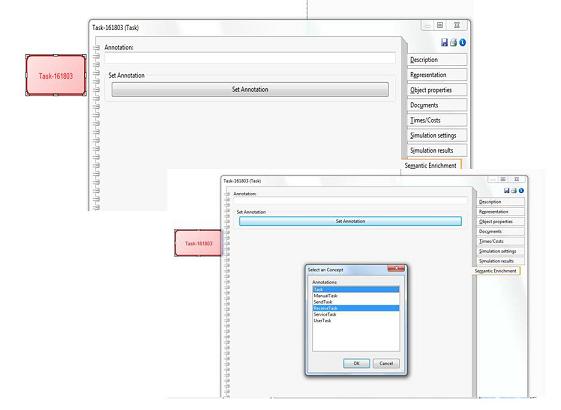Switch to the Representation tab in upper window
Screen dimensions: 561x410
[x=437, y=75]
